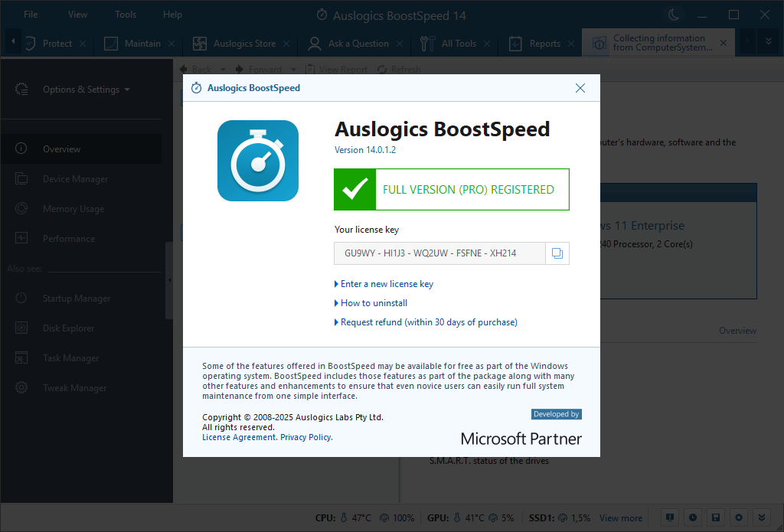Open the Forward history dropdown arrow

(293, 70)
